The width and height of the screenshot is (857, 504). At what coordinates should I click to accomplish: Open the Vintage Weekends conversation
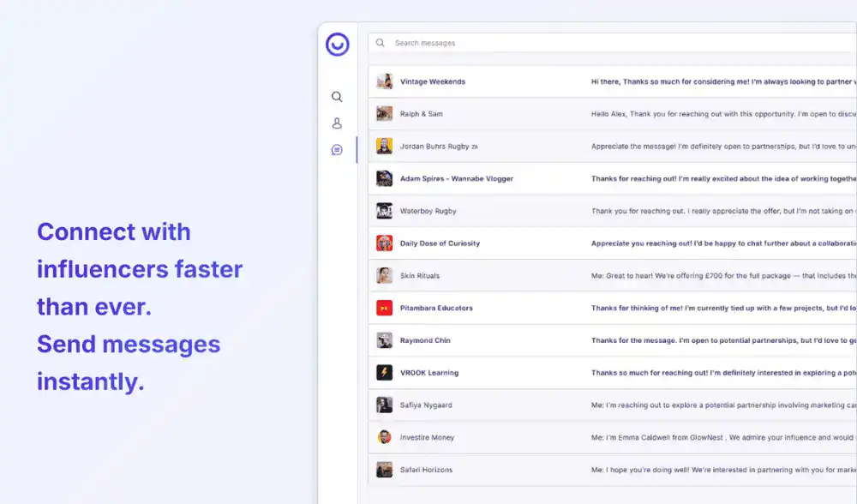coord(433,81)
